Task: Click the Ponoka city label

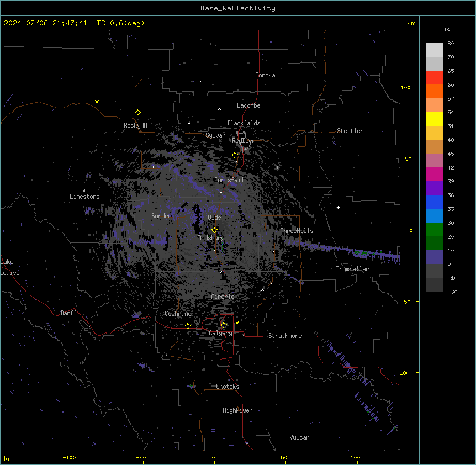Action: (x=265, y=75)
